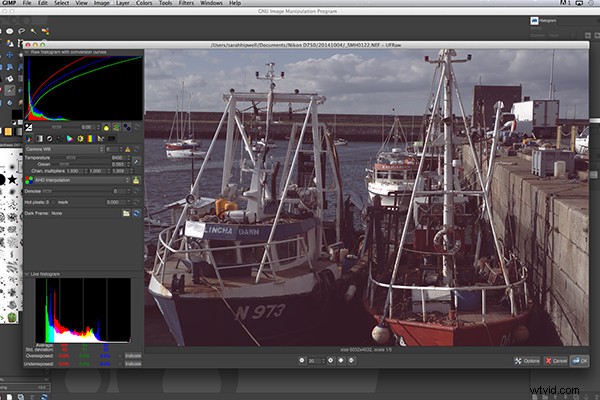The height and width of the screenshot is (400, 600).
Task: Open the File menu
Action: click(27, 3)
